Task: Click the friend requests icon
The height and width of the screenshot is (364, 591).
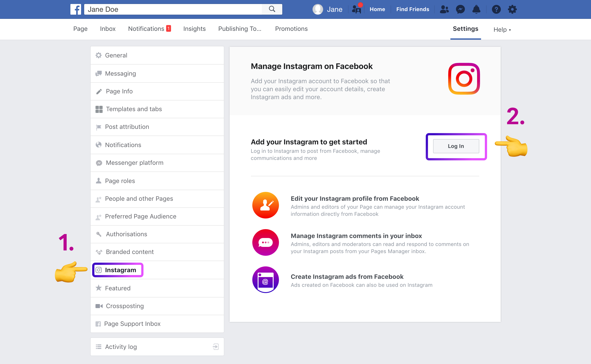Action: 444,9
